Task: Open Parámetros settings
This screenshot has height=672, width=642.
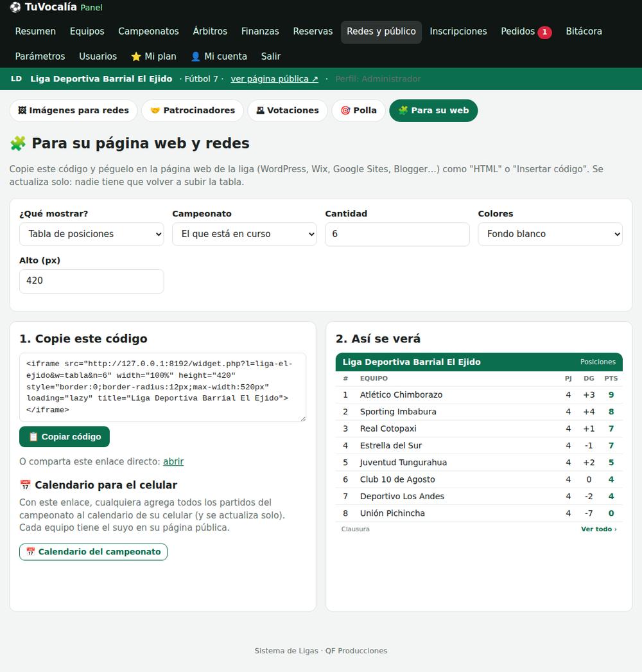Action: 40,57
